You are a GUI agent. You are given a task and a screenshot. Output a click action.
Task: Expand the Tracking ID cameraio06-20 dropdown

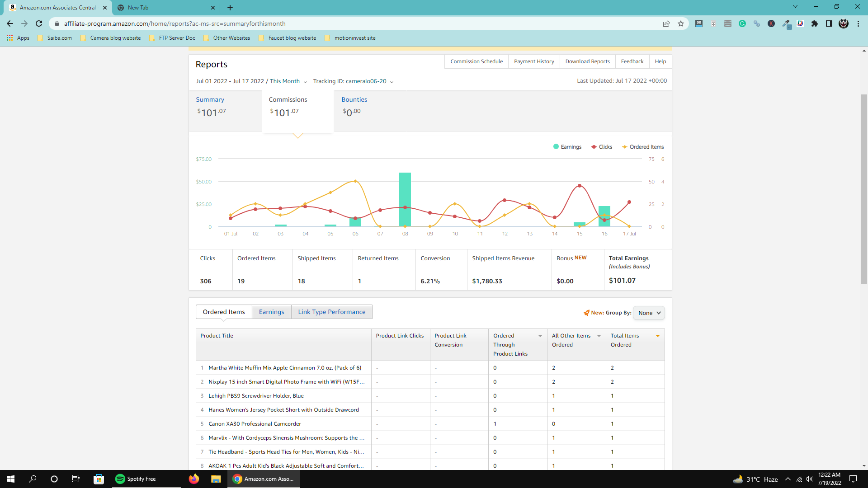[x=353, y=81]
